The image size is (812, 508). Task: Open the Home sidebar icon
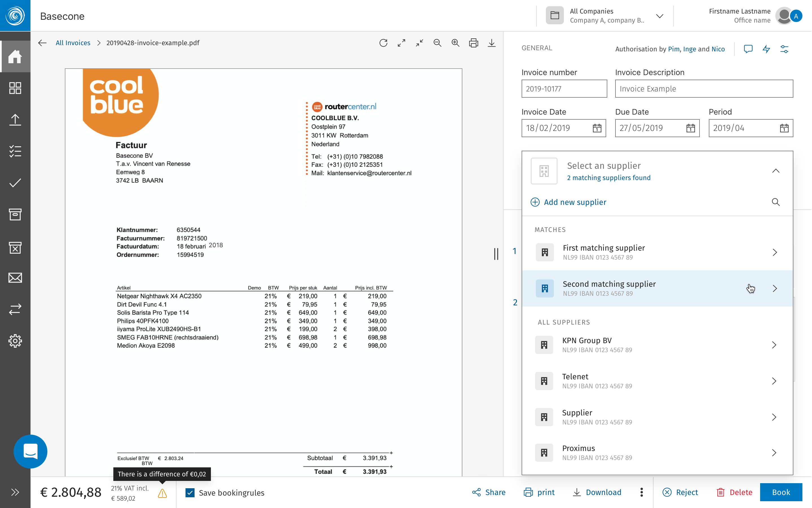point(15,56)
